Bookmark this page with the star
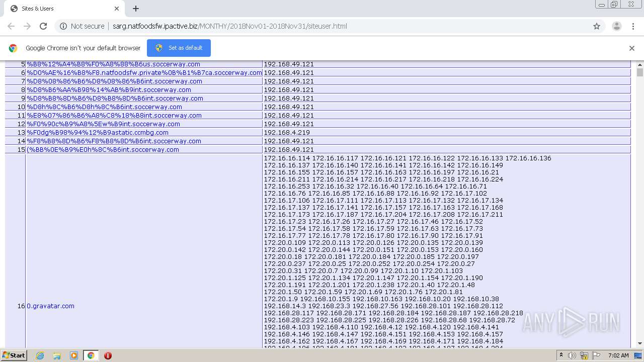This screenshot has height=362, width=644. tap(597, 26)
